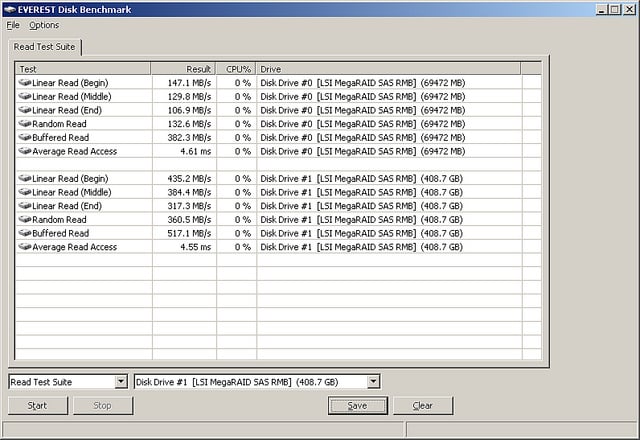This screenshot has height=440, width=640.
Task: Click the CPU% column header
Action: (236, 68)
